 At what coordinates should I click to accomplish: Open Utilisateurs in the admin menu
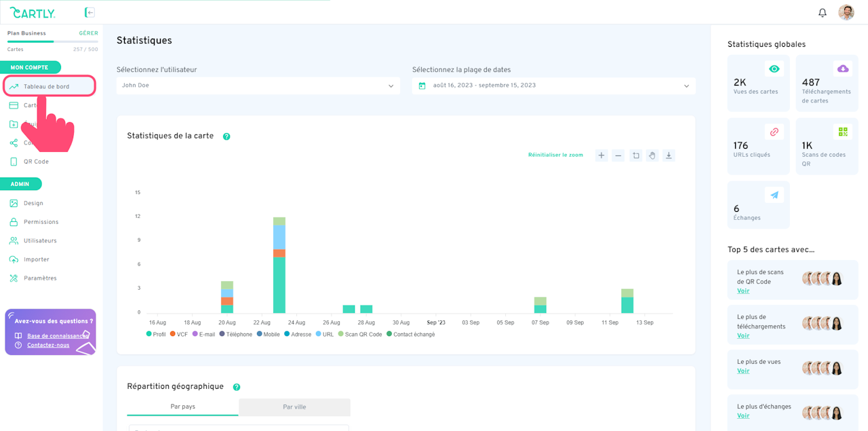click(x=40, y=241)
